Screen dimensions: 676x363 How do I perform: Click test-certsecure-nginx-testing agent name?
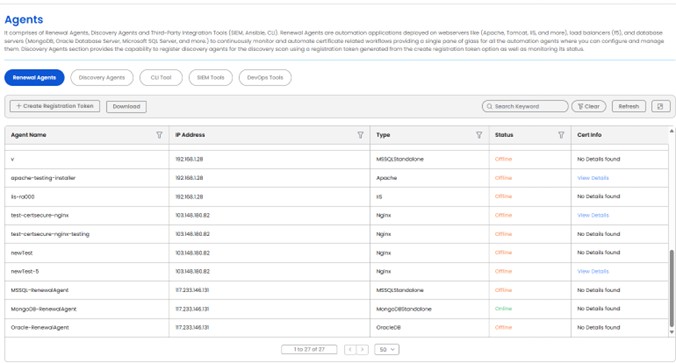[50, 234]
